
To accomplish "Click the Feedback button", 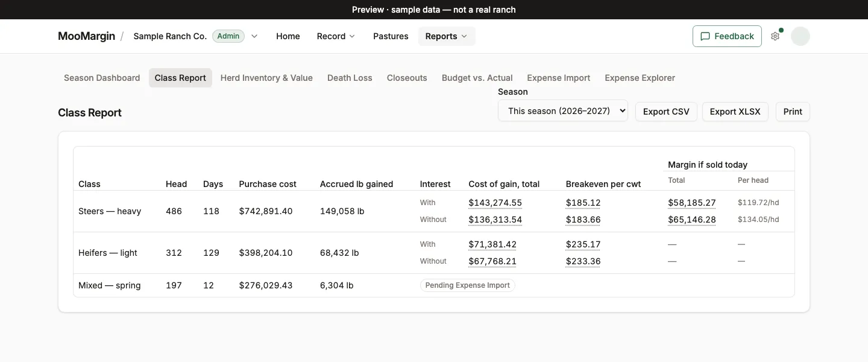I will click(x=727, y=36).
